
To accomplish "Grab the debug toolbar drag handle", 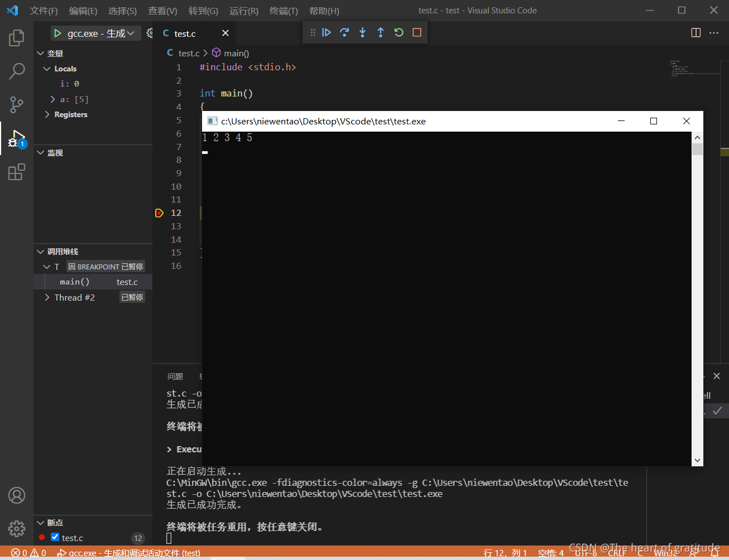I will (x=313, y=32).
